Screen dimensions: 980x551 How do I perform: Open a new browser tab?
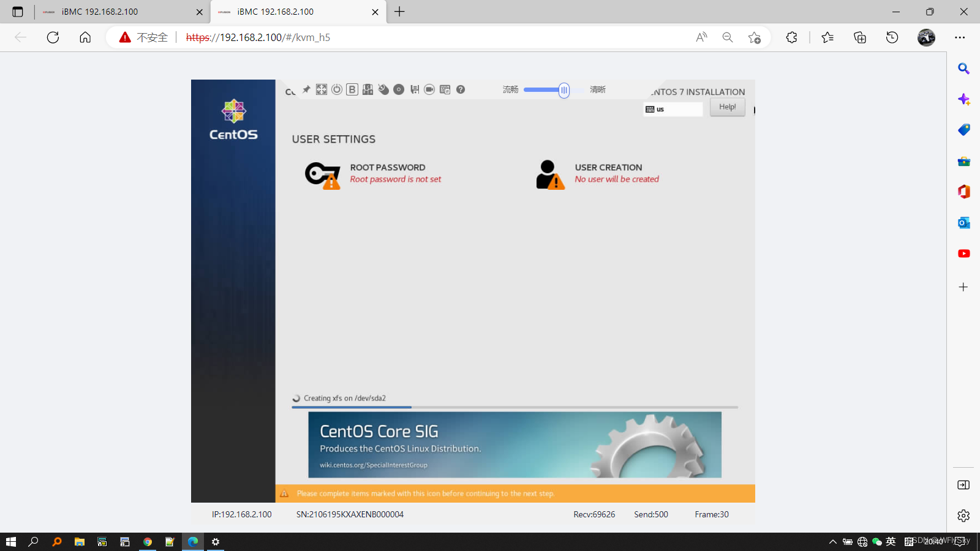[399, 12]
